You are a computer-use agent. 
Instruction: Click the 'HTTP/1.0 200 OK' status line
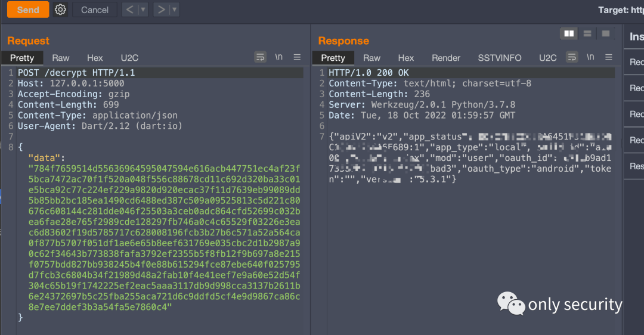(369, 73)
